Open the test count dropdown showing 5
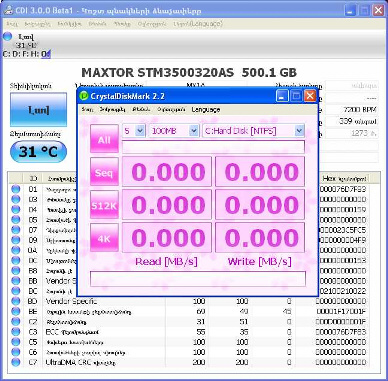 click(x=134, y=131)
